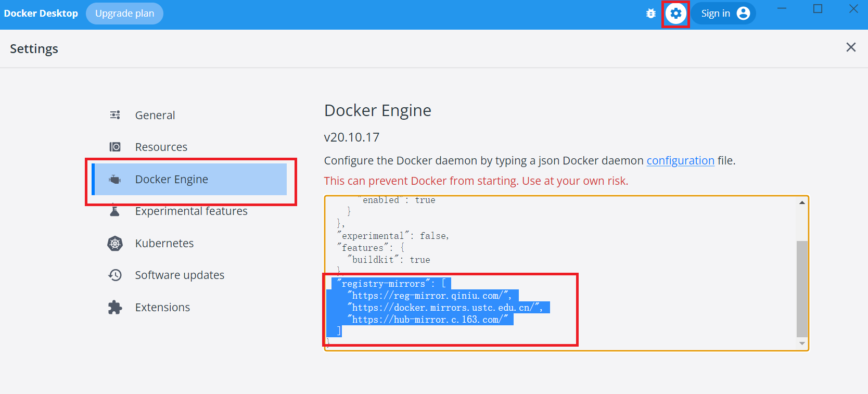Click the Software updates clock icon
The height and width of the screenshot is (394, 868).
115,275
